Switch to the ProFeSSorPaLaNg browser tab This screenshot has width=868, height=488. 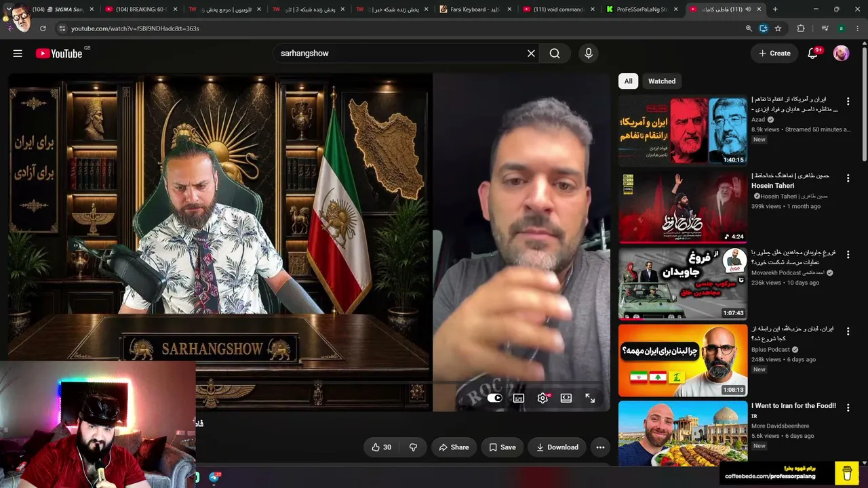[642, 9]
